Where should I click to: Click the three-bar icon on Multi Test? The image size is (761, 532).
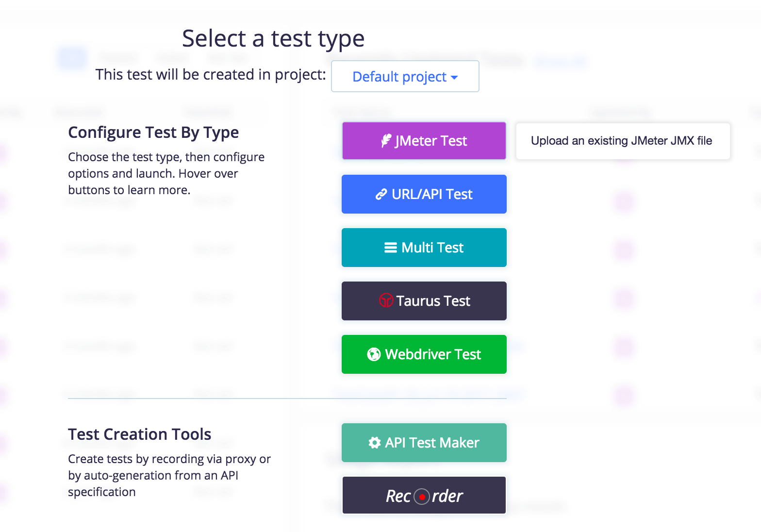point(391,248)
